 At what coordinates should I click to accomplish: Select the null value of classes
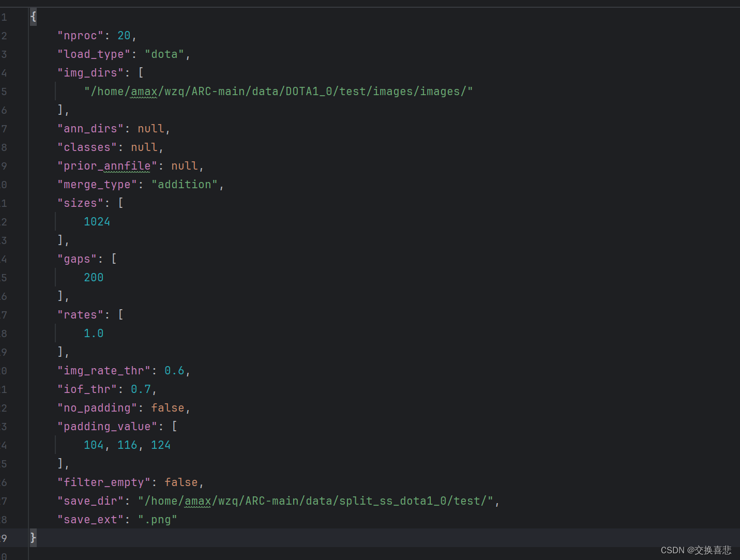[x=144, y=147]
